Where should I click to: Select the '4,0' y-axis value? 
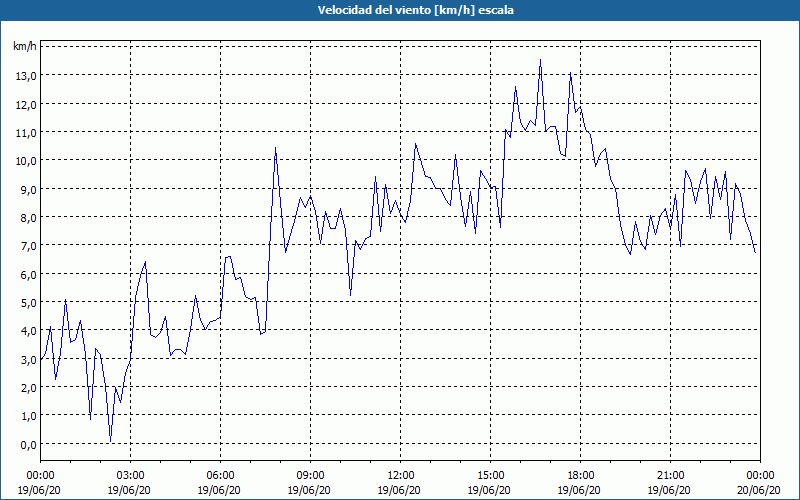point(29,331)
